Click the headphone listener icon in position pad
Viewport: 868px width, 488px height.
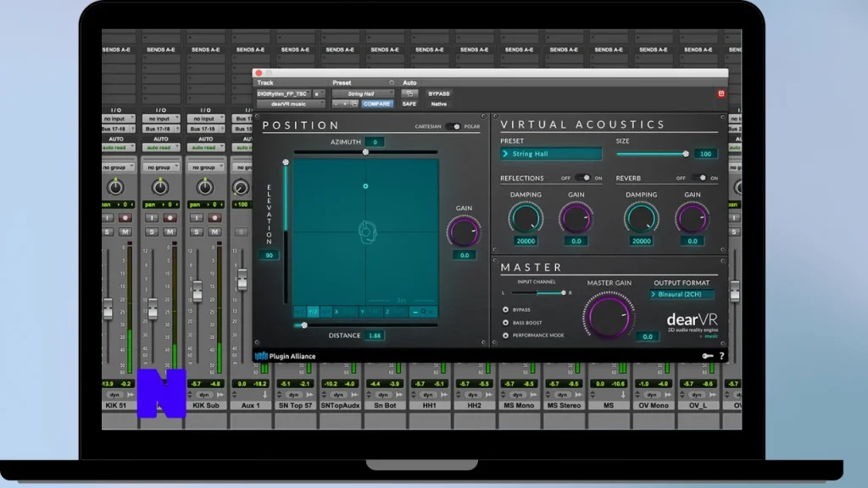coord(367,231)
